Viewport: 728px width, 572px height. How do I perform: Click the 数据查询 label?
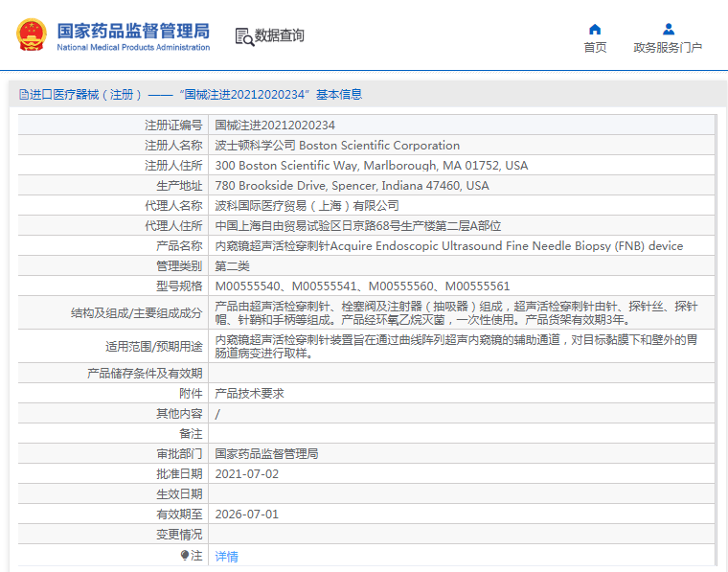tap(279, 35)
